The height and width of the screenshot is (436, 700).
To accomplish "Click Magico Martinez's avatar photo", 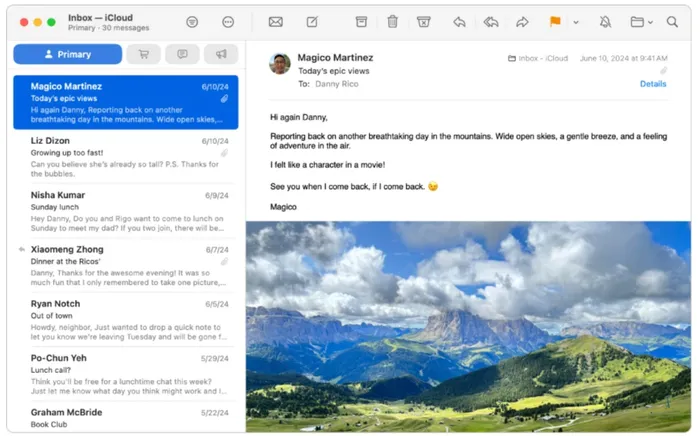I will (280, 64).
